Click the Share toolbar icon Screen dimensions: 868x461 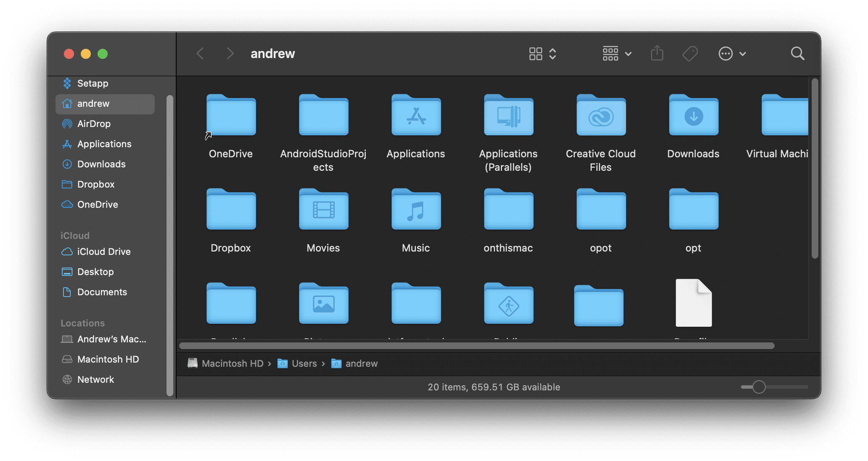tap(657, 53)
